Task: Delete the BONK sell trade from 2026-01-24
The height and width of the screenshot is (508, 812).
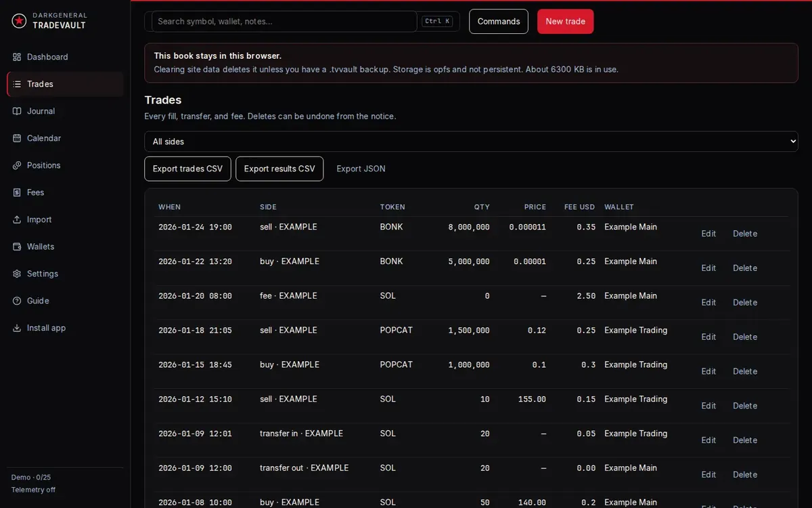Action: (745, 234)
